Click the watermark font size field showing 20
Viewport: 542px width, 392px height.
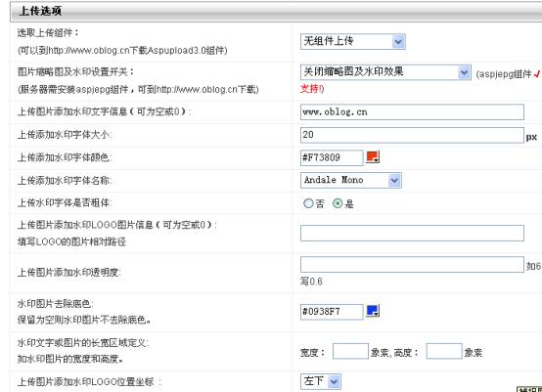(412, 135)
